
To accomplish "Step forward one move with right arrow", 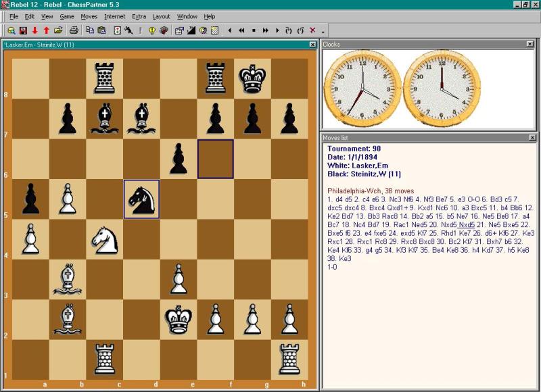I will point(277,30).
